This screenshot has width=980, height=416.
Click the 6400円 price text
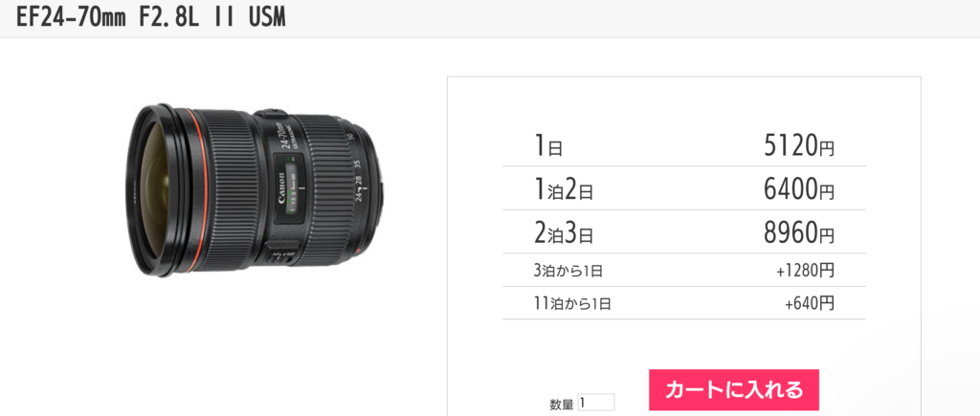pyautogui.click(x=799, y=189)
